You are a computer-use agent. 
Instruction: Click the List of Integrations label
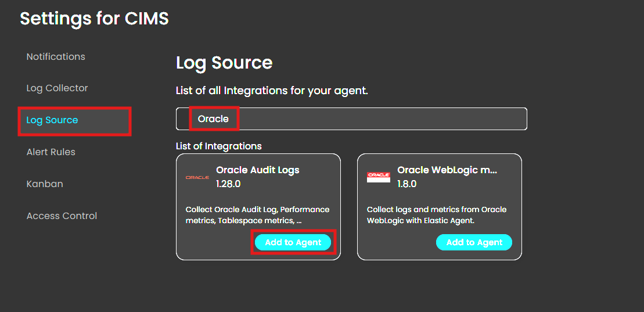pyautogui.click(x=218, y=146)
